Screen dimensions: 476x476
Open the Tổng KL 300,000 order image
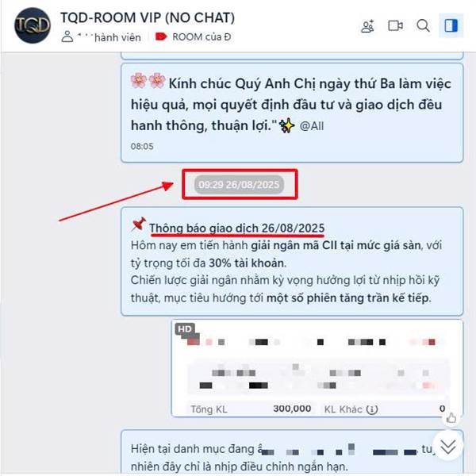[317, 368]
